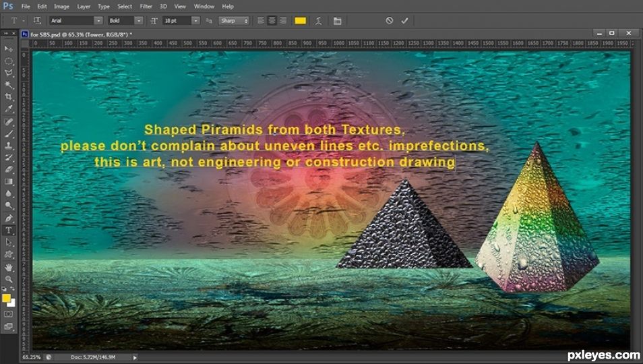
Task: Select the Clone Stamp tool
Action: pyautogui.click(x=9, y=146)
